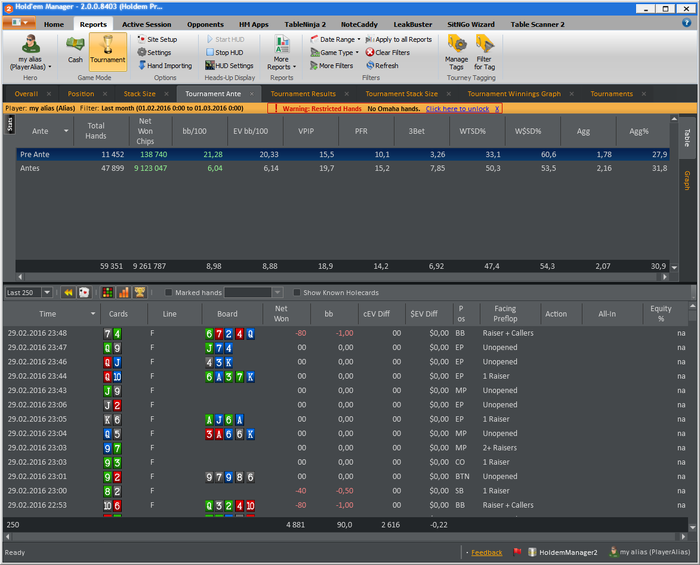Open the application orange menu button

[19, 22]
